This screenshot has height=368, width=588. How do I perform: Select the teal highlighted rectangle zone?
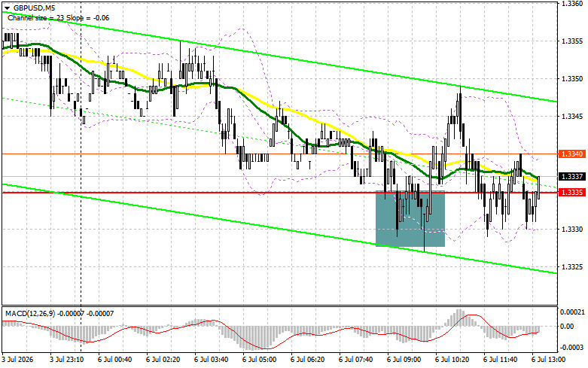click(x=410, y=218)
